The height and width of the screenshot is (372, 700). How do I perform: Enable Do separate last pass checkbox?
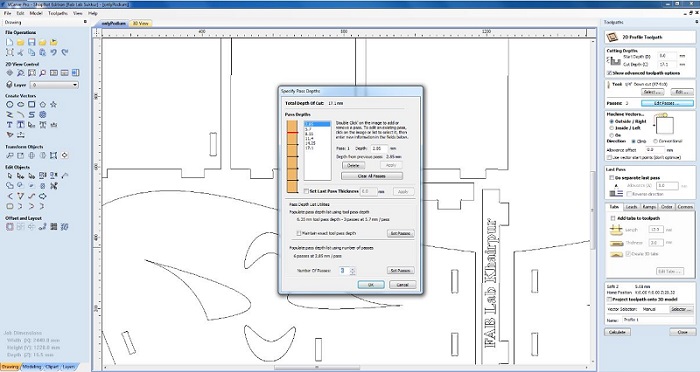click(x=612, y=177)
